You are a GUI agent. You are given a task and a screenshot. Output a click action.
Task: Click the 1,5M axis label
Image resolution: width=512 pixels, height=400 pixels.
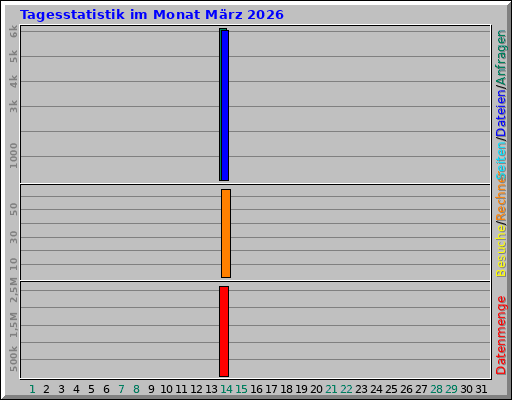pyautogui.click(x=13, y=325)
